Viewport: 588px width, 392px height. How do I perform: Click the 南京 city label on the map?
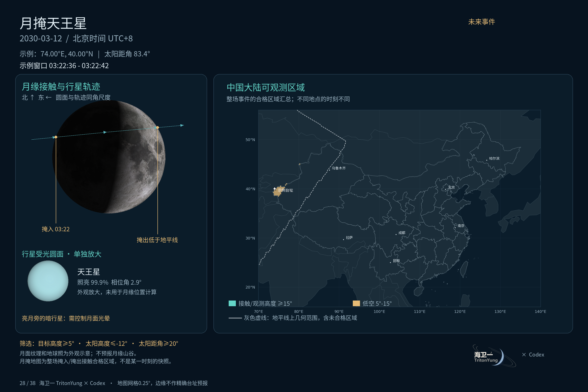[461, 226]
